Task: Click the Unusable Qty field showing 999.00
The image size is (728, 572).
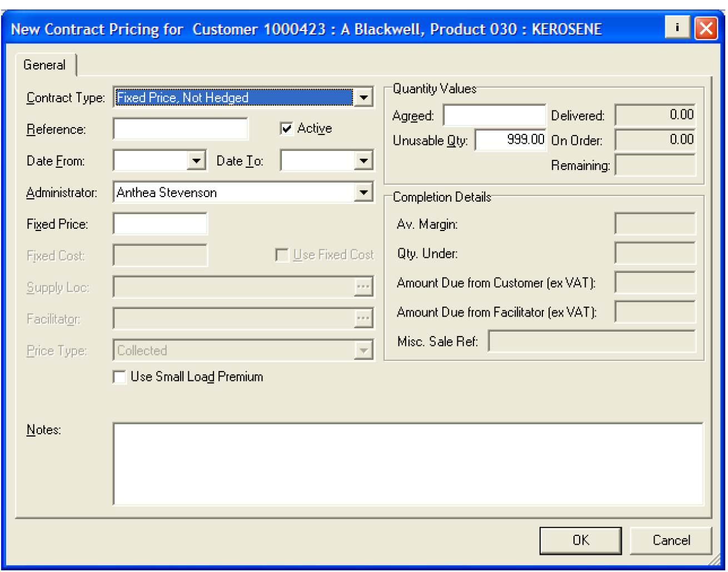Action: pyautogui.click(x=510, y=140)
